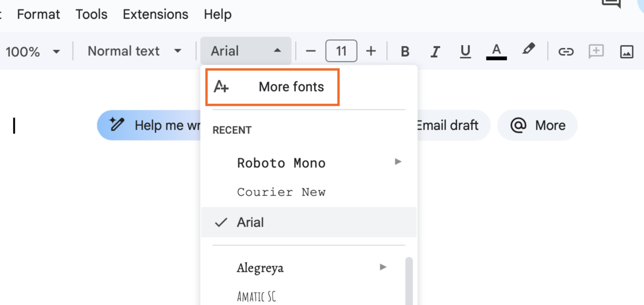
Task: Add a comment
Action: (596, 51)
